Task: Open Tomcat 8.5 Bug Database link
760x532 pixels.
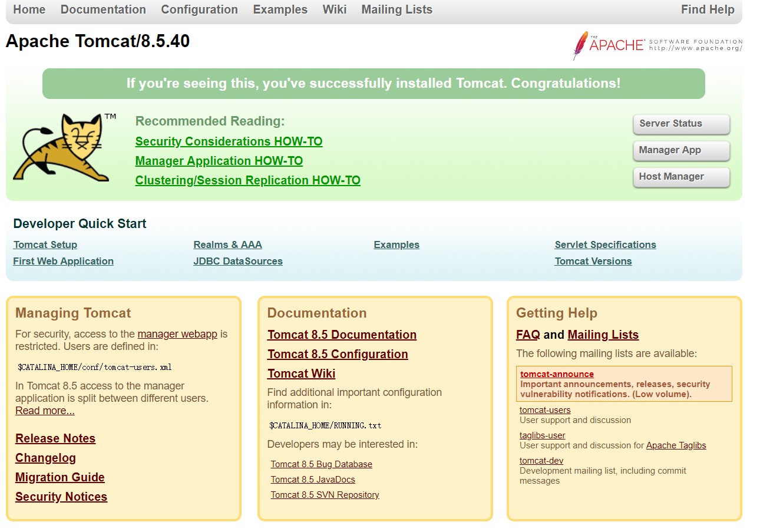Action: click(321, 464)
